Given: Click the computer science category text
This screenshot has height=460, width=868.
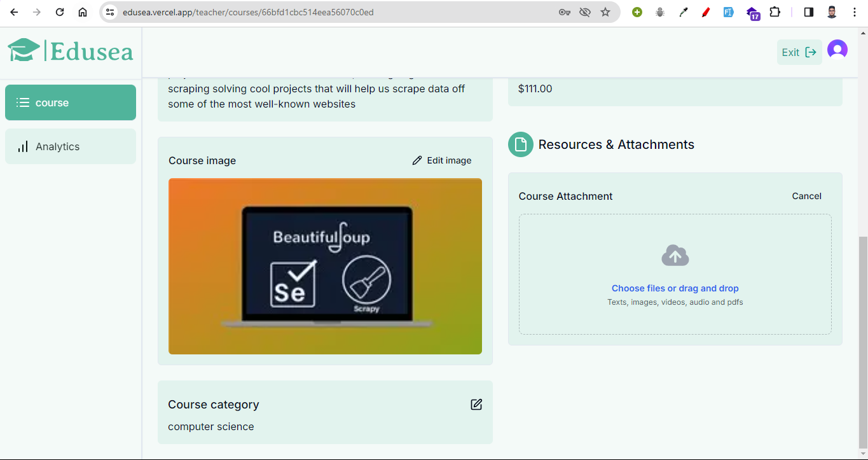Looking at the screenshot, I should 211,426.
